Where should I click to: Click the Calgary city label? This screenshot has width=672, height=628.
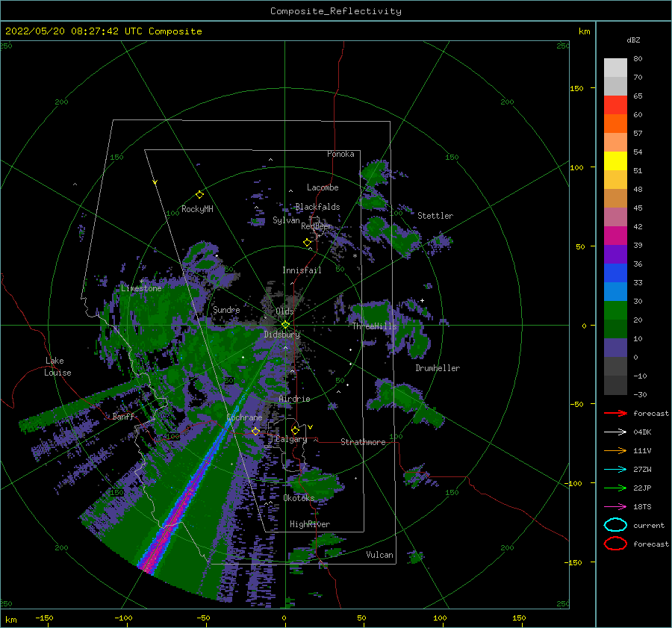(291, 439)
